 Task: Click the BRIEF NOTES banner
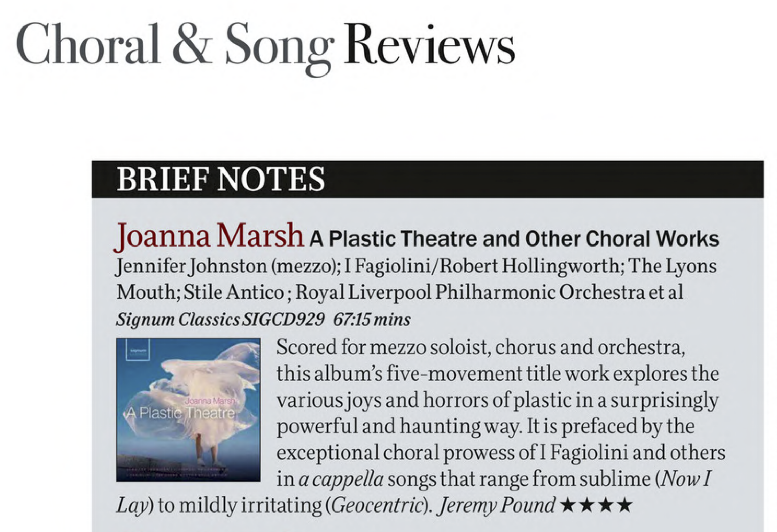428,179
